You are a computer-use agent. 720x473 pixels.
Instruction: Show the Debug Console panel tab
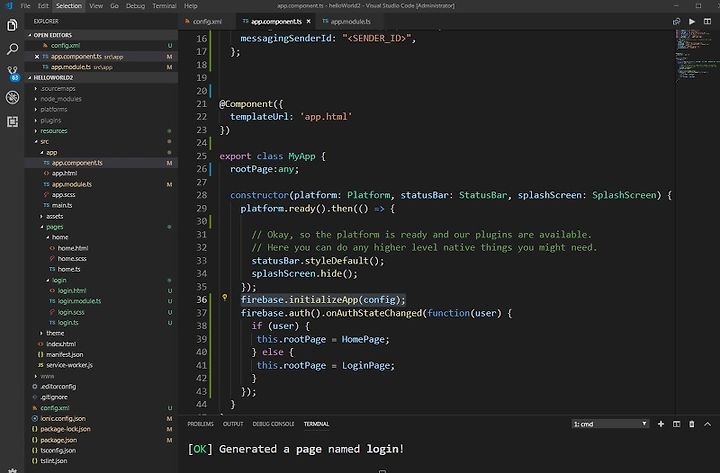tap(273, 424)
